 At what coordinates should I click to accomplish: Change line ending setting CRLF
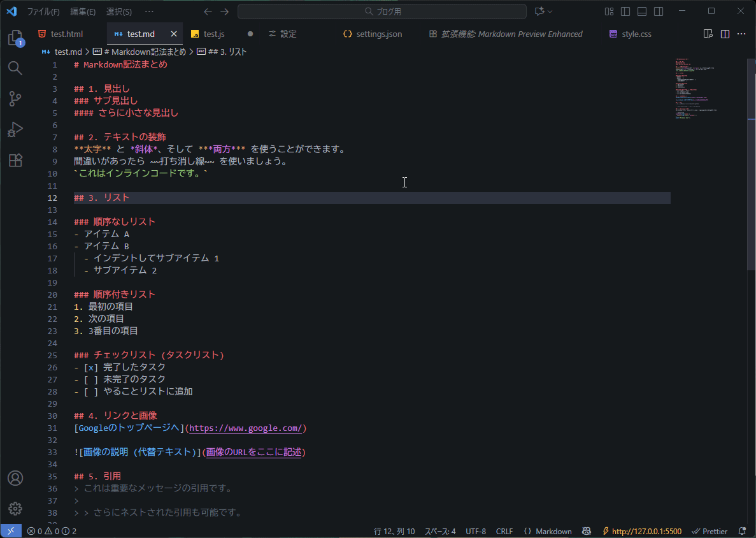click(504, 530)
